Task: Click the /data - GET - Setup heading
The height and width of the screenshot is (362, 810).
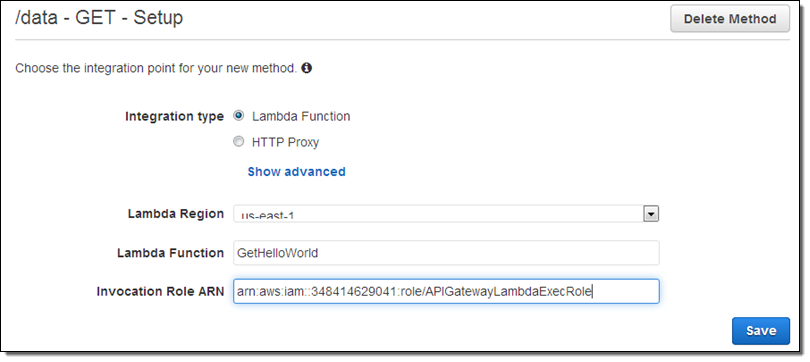Action: 99,18
